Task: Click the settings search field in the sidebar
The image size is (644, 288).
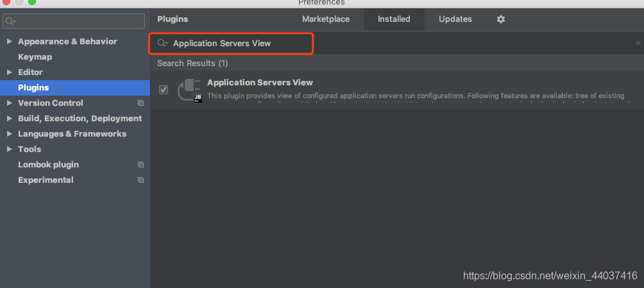Action: pos(74,21)
